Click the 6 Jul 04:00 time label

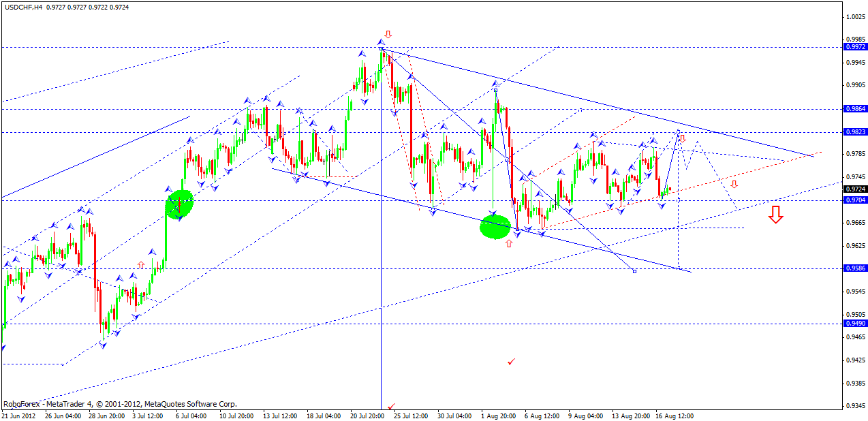click(x=191, y=416)
